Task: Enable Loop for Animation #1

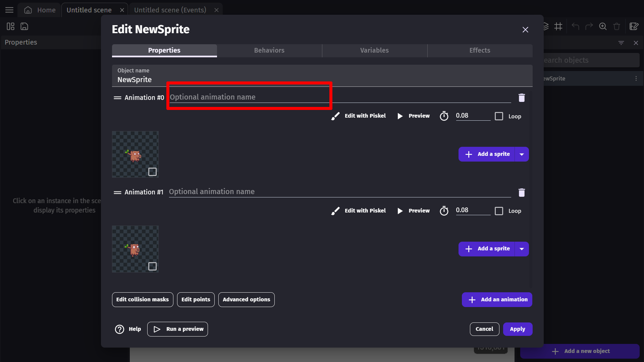Action: coord(499,211)
